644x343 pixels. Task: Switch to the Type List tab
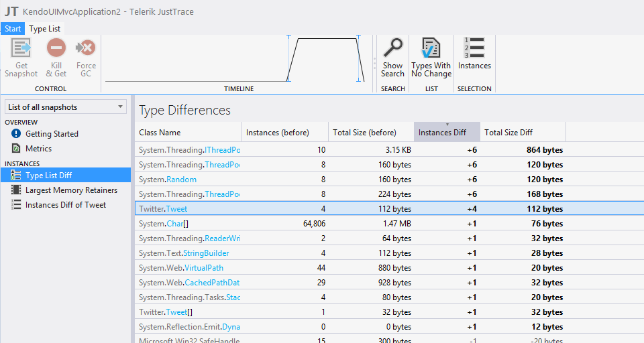pyautogui.click(x=45, y=29)
